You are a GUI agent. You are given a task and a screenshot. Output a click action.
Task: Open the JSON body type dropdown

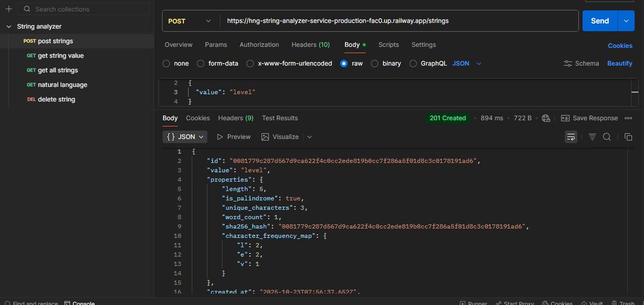[x=467, y=63]
